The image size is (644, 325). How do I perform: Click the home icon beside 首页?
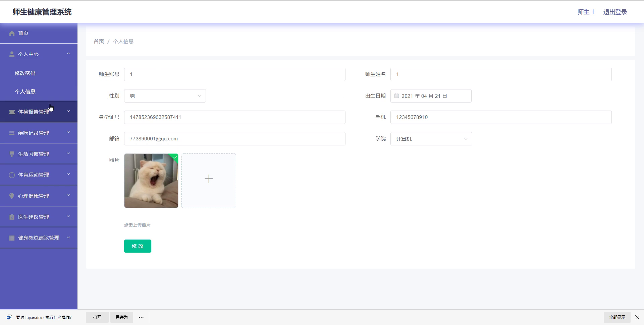point(12,33)
